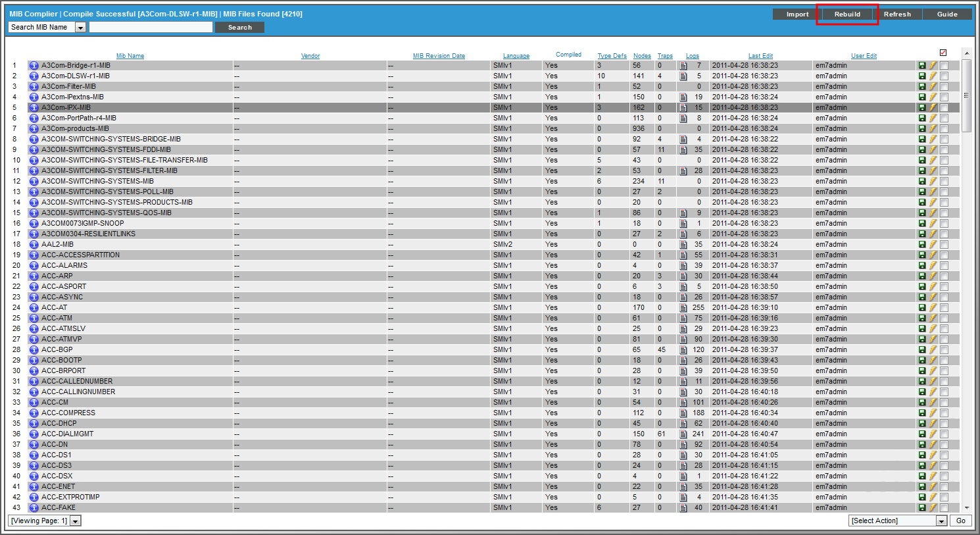The width and height of the screenshot is (980, 535).
Task: Click the diskette icon on the AAL2-MIB row
Action: pos(922,244)
